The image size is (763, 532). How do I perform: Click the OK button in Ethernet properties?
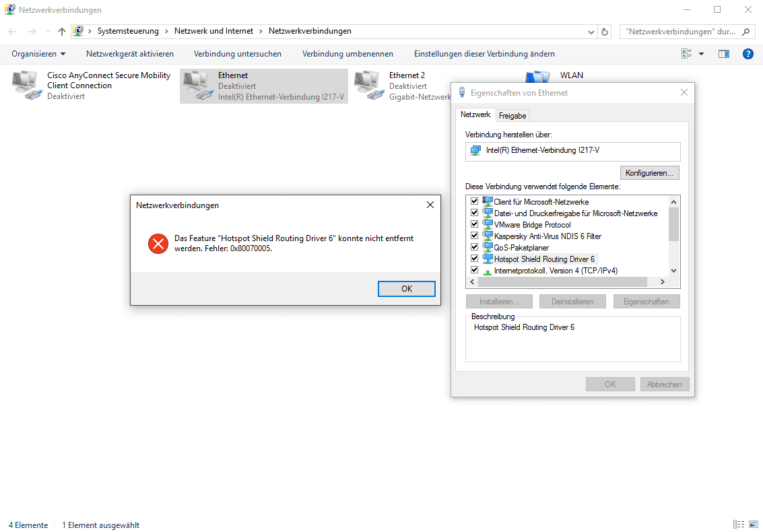coord(610,384)
